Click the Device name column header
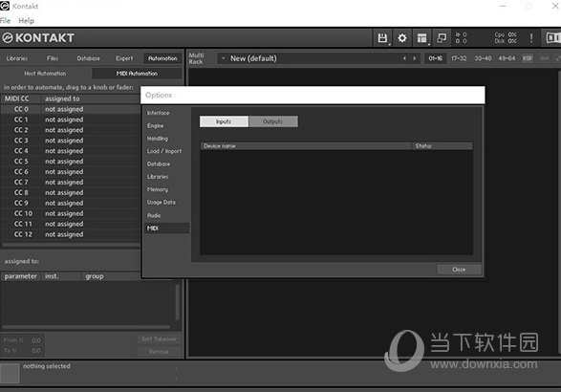This screenshot has height=392, width=561. [x=306, y=146]
